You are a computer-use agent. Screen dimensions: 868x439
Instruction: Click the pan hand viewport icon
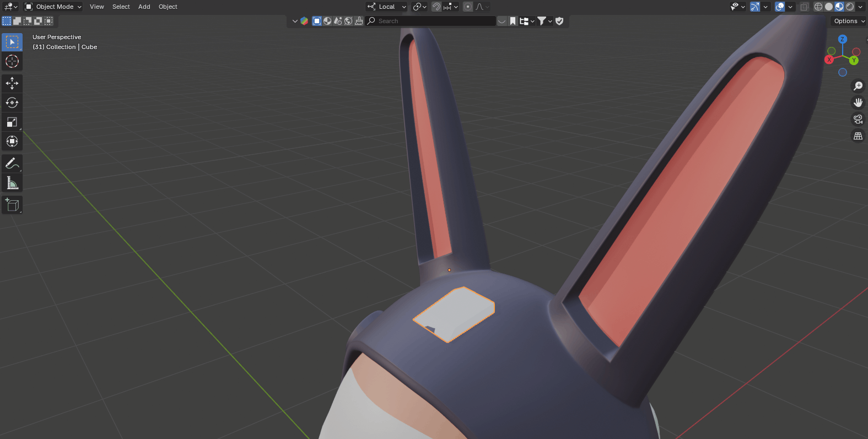858,103
